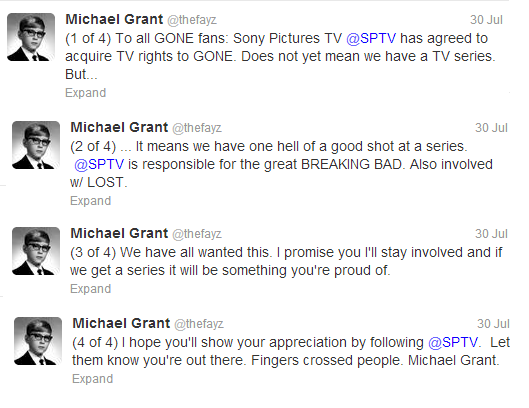The image size is (529, 408).
Task: Open the @SPTV mention in the (4 of 4) tweet
Action: 453,342
